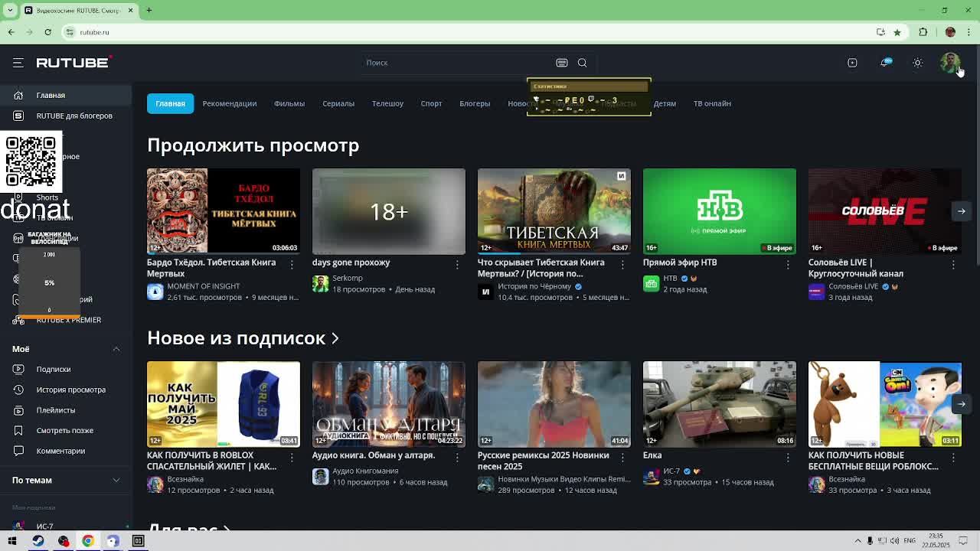Open options menu for Соловьёв LIVE video
This screenshot has width=980, height=551.
pos(953,264)
